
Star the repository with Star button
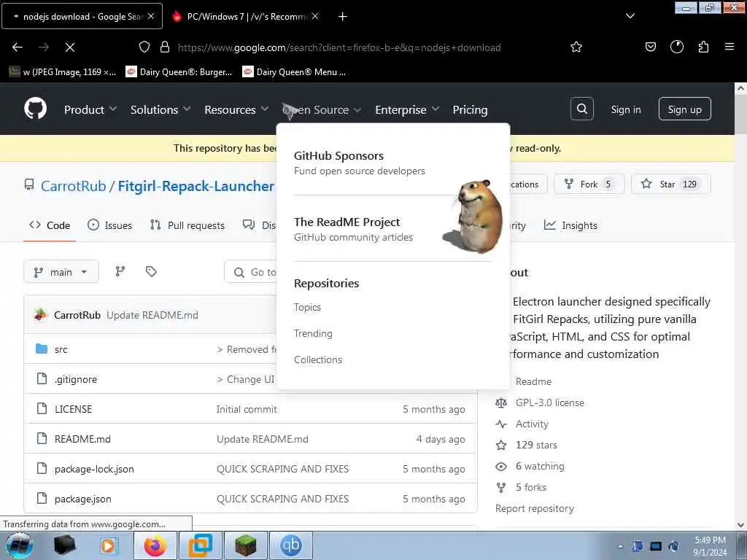tap(671, 184)
